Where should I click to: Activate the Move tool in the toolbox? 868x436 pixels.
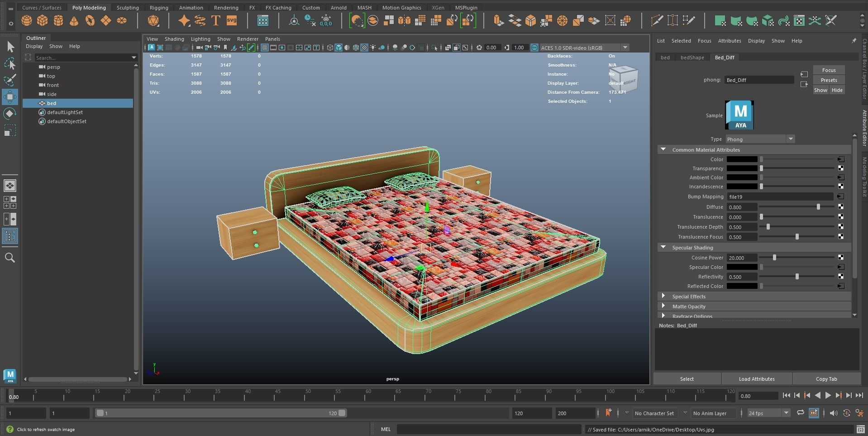(10, 97)
